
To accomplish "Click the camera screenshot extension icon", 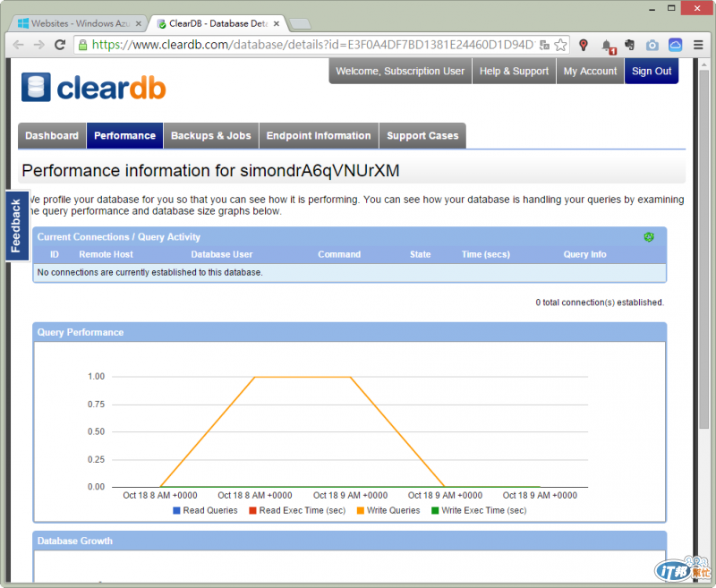I will pyautogui.click(x=652, y=45).
